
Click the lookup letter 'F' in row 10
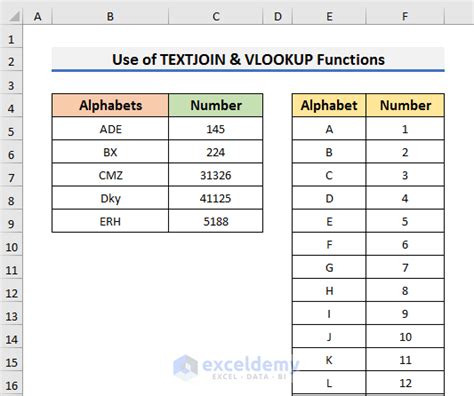(329, 244)
